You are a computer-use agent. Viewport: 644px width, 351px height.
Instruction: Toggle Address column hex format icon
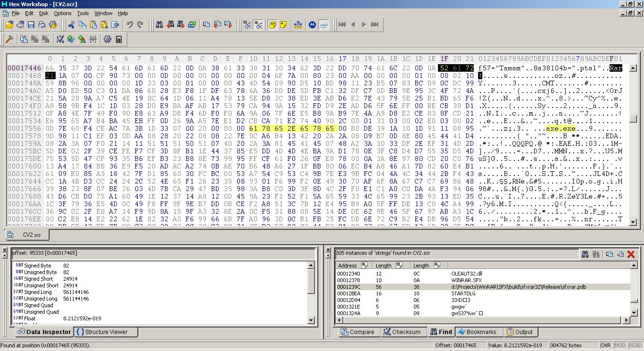[x=364, y=265]
